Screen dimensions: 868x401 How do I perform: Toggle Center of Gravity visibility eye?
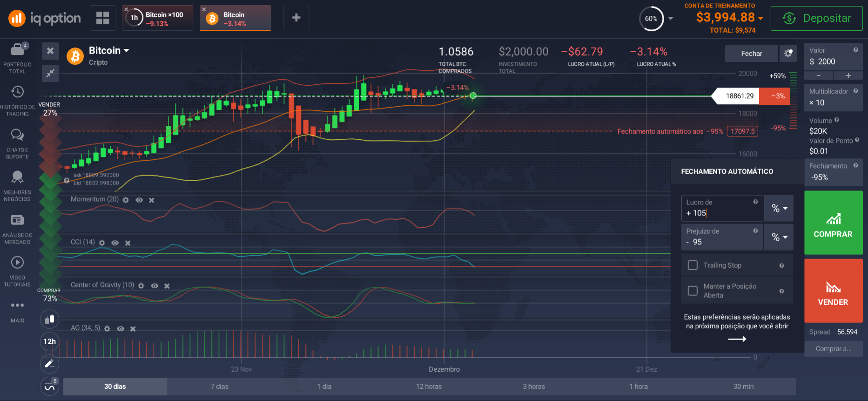click(155, 286)
